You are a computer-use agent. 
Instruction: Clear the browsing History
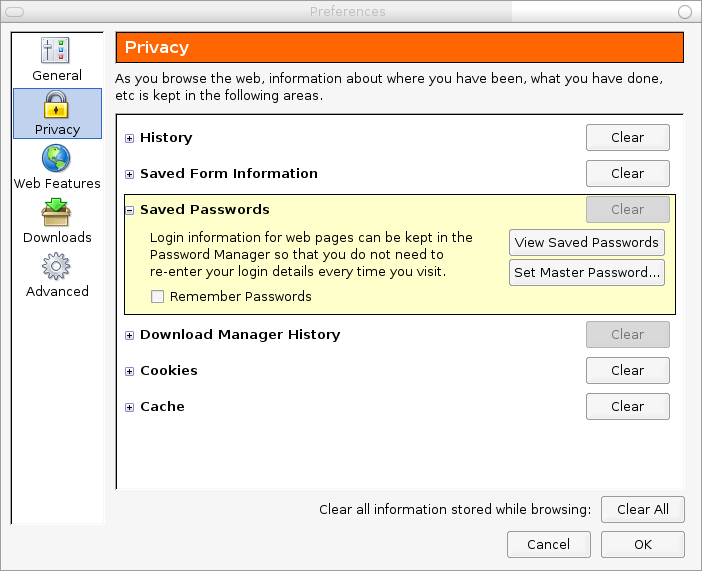coord(627,138)
